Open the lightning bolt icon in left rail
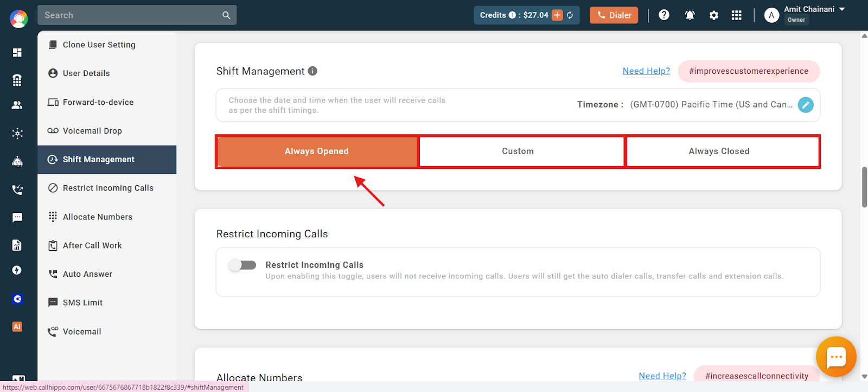 [x=17, y=270]
